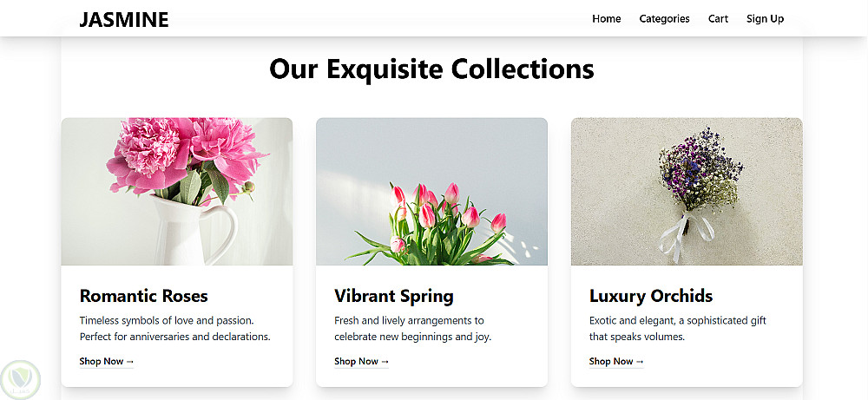
Task: Click Shop Now under Romantic Roses
Action: pyautogui.click(x=106, y=362)
